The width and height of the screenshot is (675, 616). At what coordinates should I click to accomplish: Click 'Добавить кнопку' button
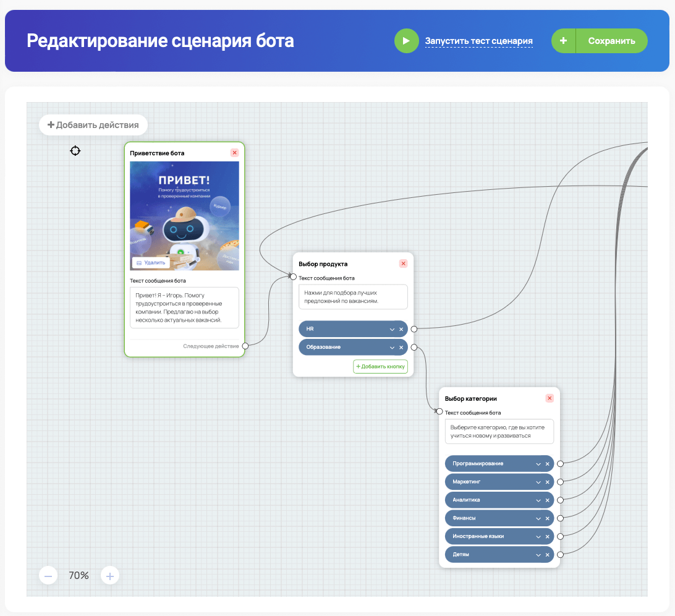[381, 367]
